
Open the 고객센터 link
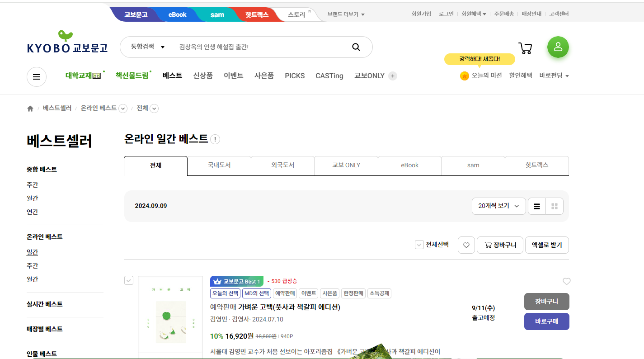click(x=559, y=14)
